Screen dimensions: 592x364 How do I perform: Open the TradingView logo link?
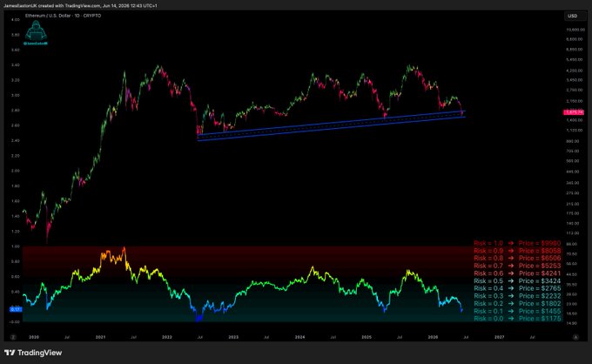(x=33, y=353)
